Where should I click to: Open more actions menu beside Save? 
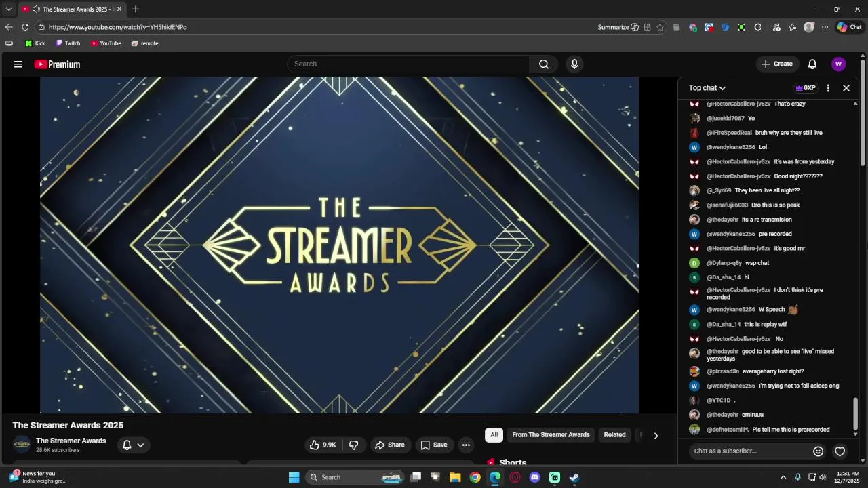[466, 445]
